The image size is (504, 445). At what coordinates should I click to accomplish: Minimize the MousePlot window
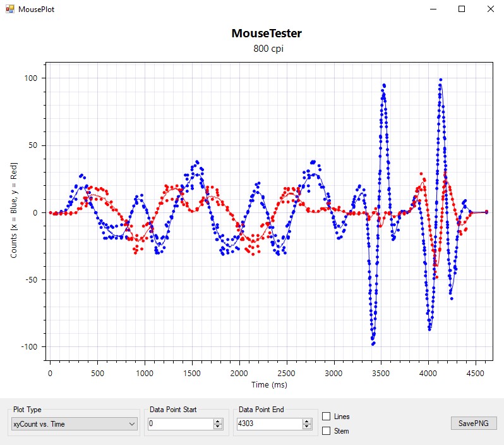[x=433, y=9]
